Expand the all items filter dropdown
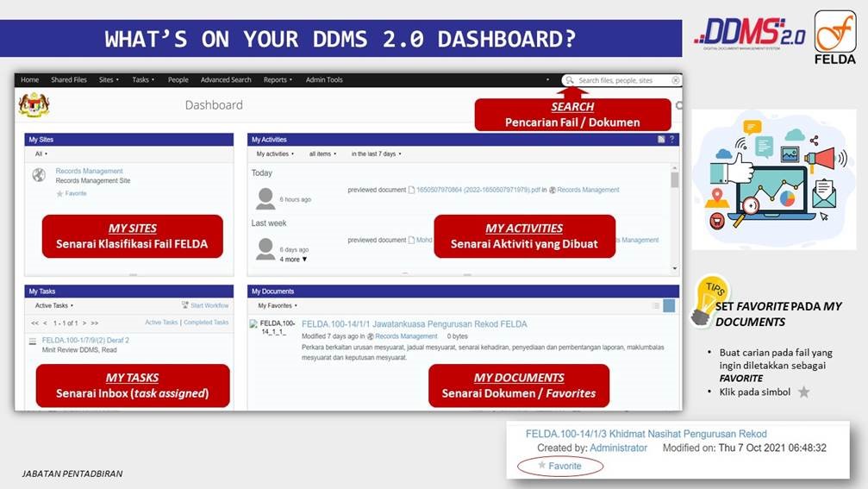 (x=322, y=154)
